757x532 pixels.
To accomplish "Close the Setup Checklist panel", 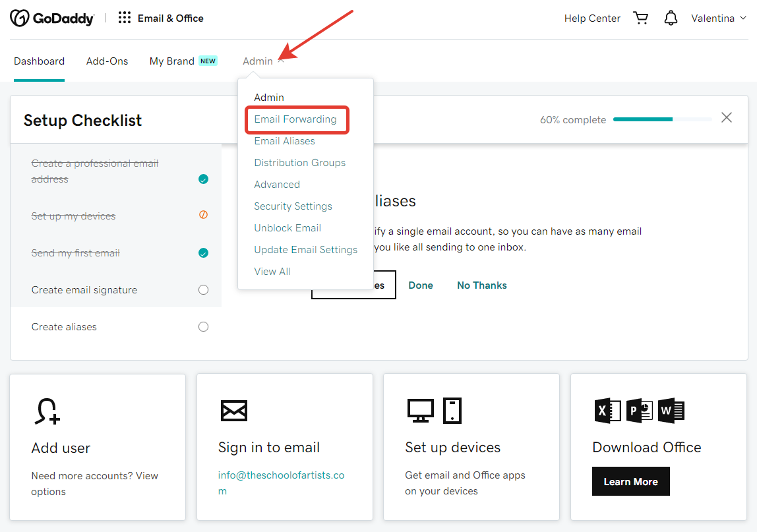I will click(727, 117).
